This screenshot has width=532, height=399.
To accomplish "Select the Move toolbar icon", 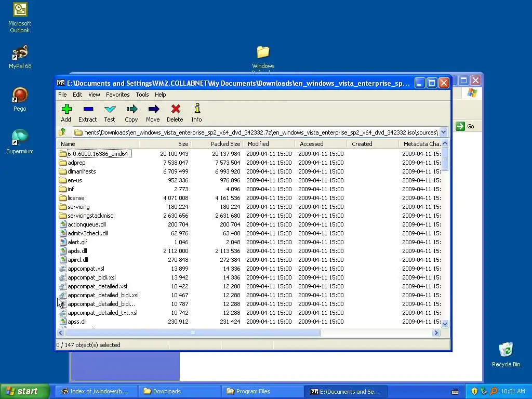I will (x=153, y=109).
